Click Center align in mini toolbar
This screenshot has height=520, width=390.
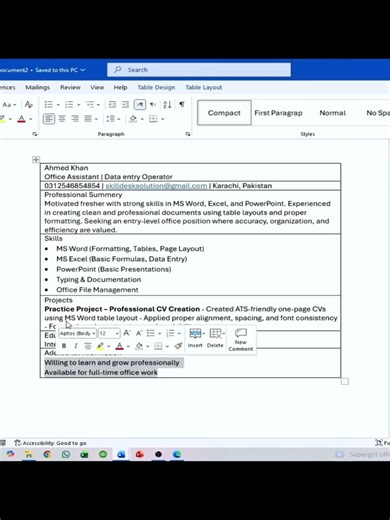click(88, 346)
